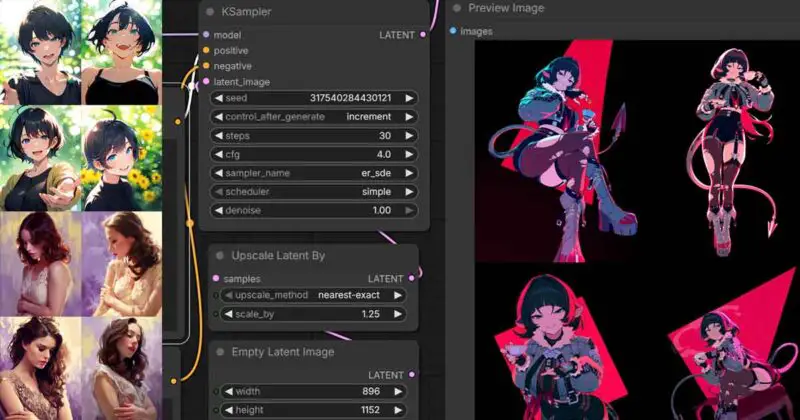The height and width of the screenshot is (420, 800).
Task: Click the width value 896
Action: point(371,391)
